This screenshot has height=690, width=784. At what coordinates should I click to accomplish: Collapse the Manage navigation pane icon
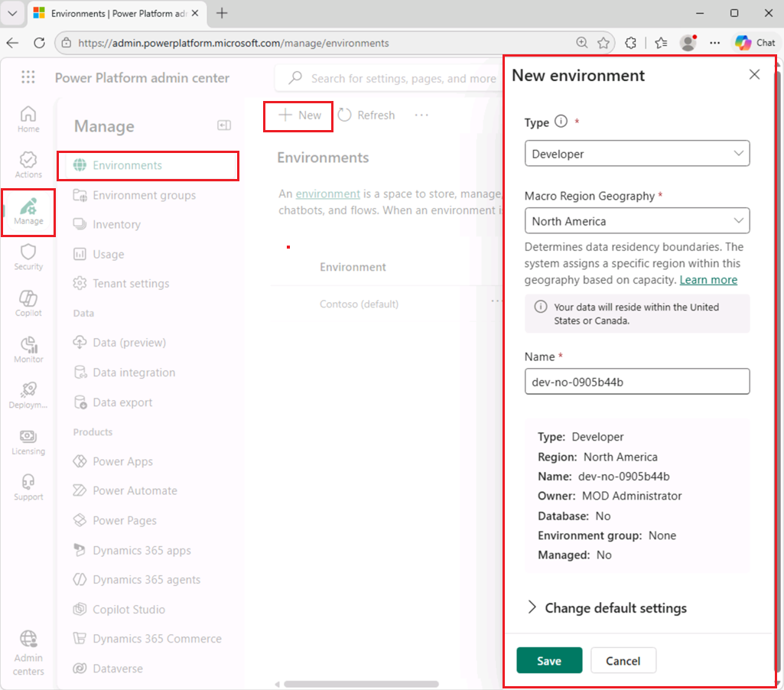[x=224, y=125]
